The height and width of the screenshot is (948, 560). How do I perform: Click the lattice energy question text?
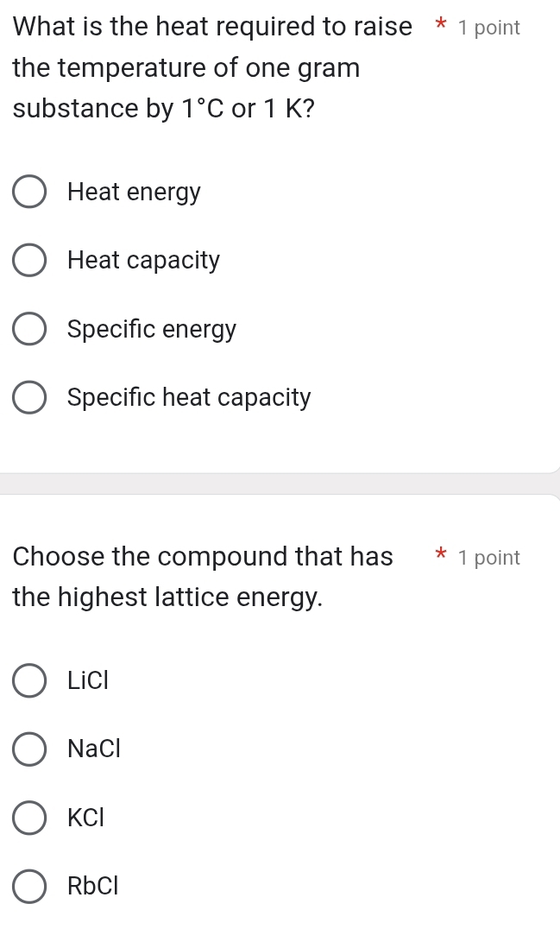coord(202,576)
